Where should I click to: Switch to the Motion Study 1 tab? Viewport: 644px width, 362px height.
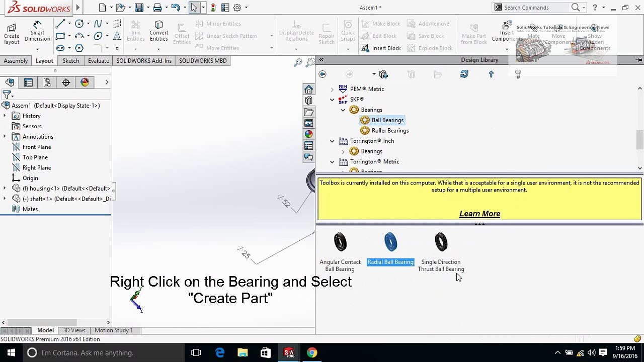coord(114,330)
